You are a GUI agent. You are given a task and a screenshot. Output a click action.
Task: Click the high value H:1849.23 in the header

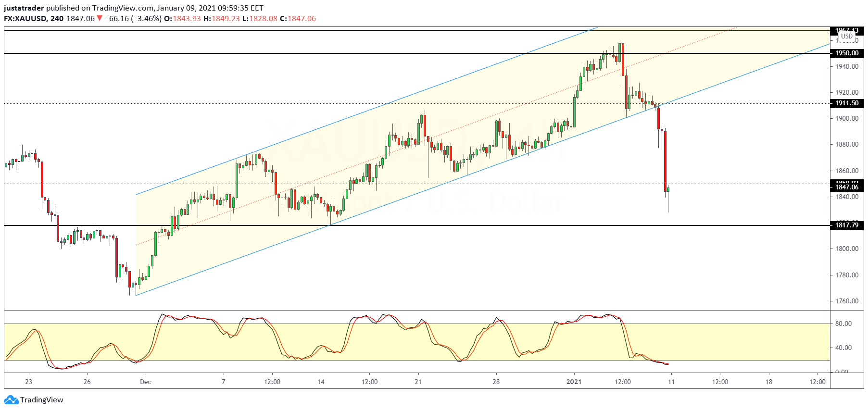[221, 19]
